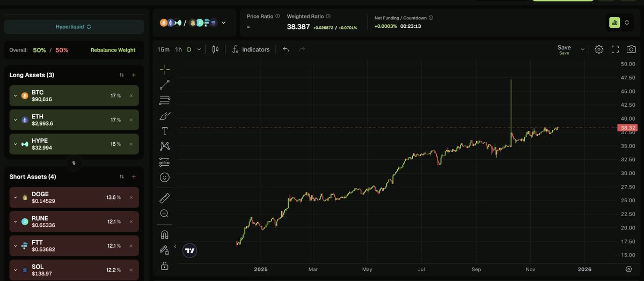Collapse the drawing toolbar side arrow
The width and height of the screenshot is (644, 281).
point(175,246)
